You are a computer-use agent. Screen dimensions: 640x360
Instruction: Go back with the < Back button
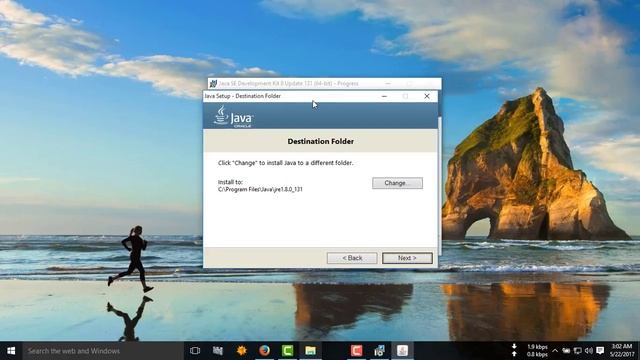pos(352,258)
